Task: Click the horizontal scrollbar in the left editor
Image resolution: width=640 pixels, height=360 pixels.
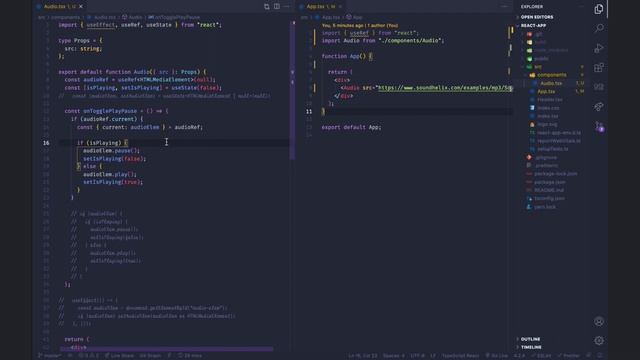Action: [167, 349]
